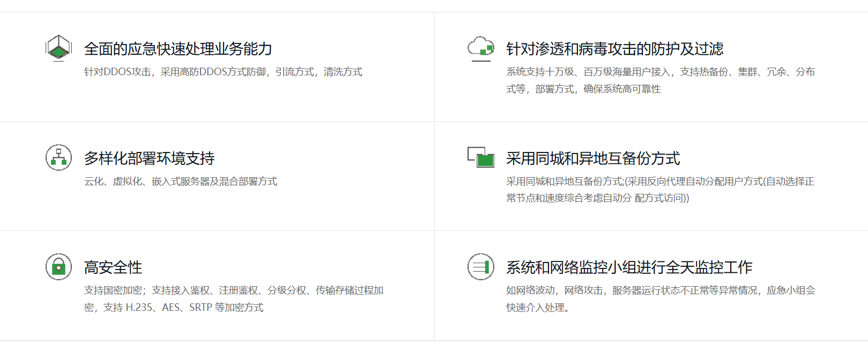Click the network hierarchy icon beside 多样化部署环境支持
Viewport: 868px width, 342px height.
click(x=58, y=157)
